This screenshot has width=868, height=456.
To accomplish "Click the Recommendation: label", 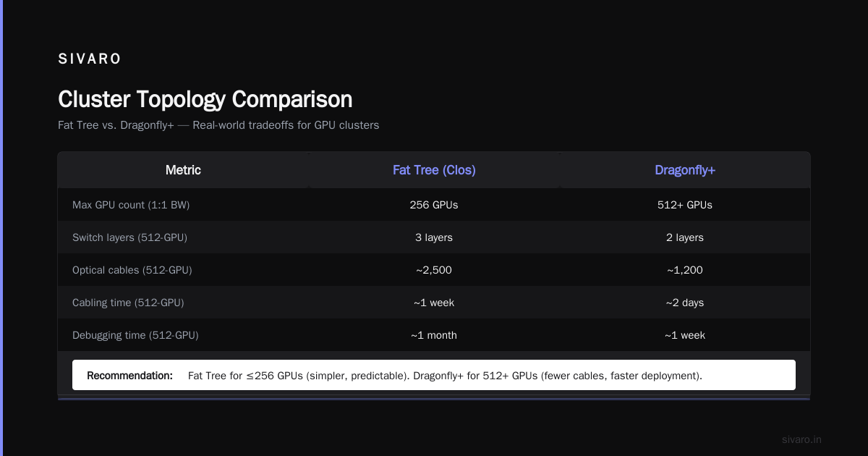I will coord(129,376).
